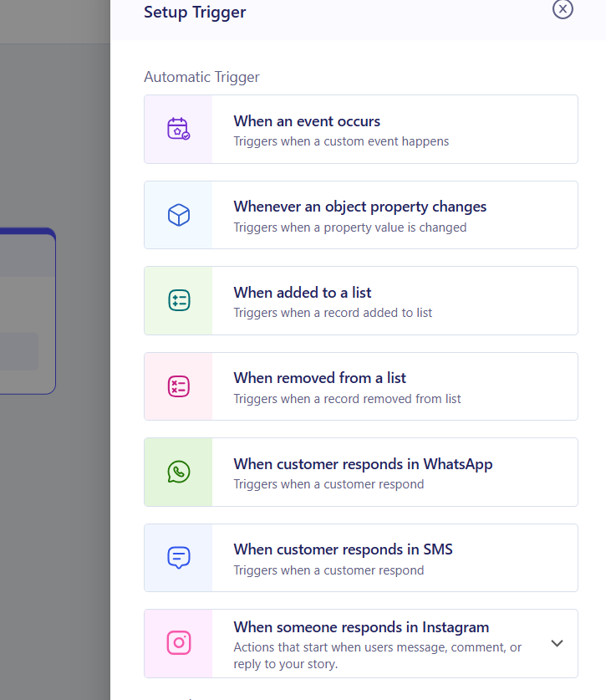Click the green added-to-list icon
This screenshot has height=700, width=606.
tap(179, 300)
